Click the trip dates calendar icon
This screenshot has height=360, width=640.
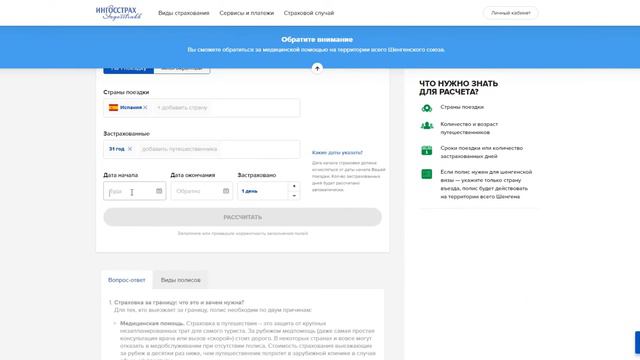(x=427, y=151)
